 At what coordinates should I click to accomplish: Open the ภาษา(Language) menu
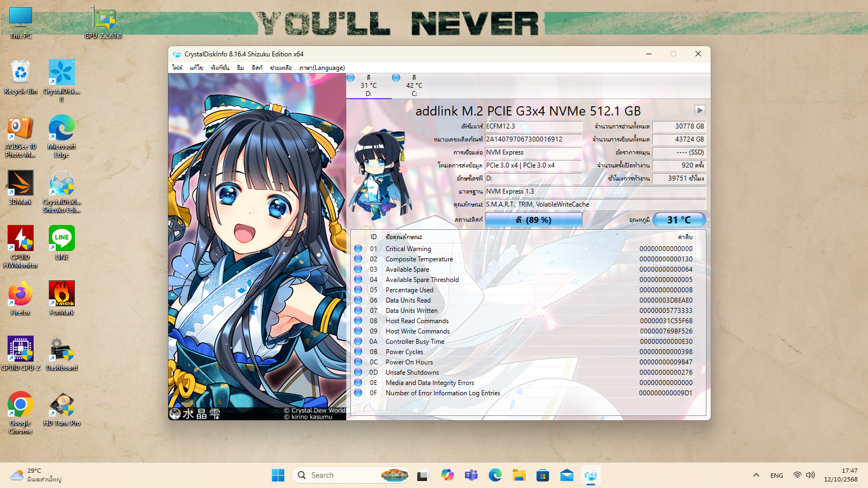[x=322, y=68]
